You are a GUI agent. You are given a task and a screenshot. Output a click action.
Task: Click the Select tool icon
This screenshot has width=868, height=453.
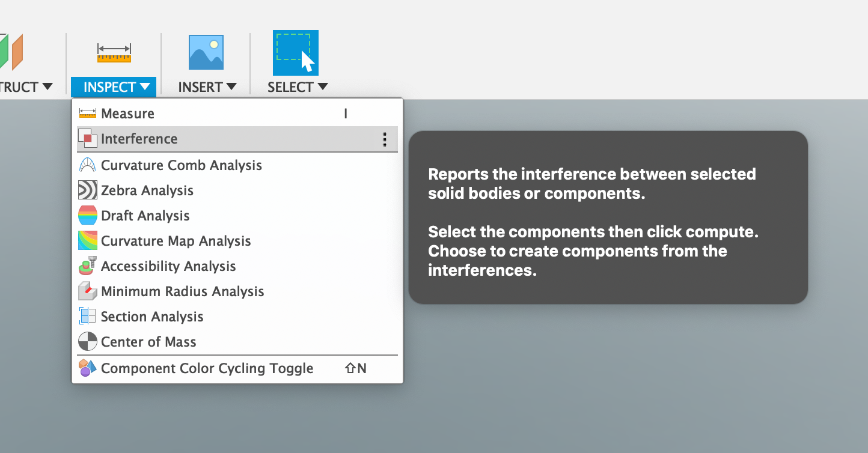(295, 52)
